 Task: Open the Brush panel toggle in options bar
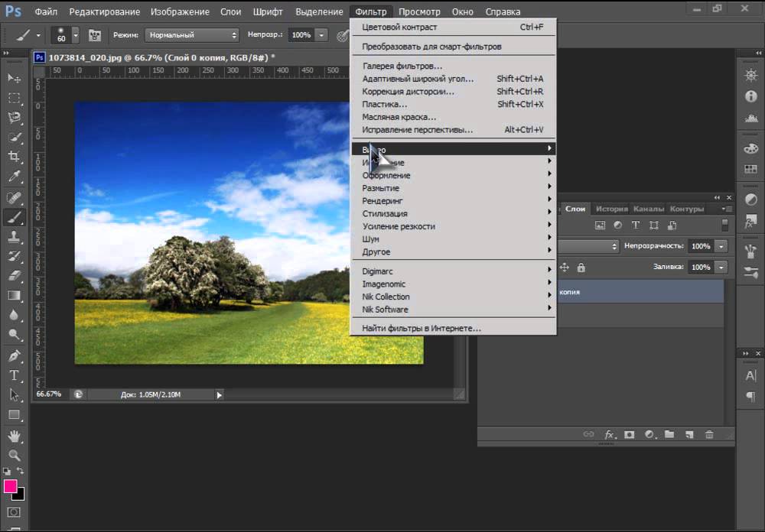95,35
